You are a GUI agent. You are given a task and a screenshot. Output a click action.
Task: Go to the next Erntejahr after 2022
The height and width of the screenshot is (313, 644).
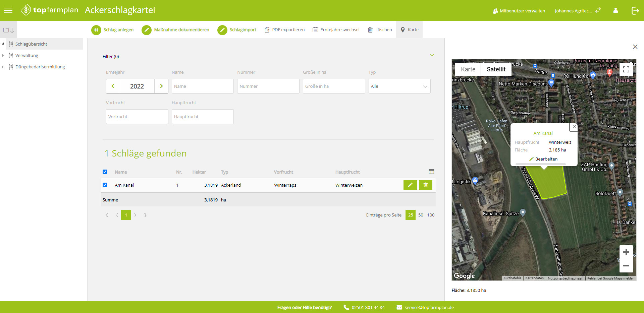coord(161,86)
